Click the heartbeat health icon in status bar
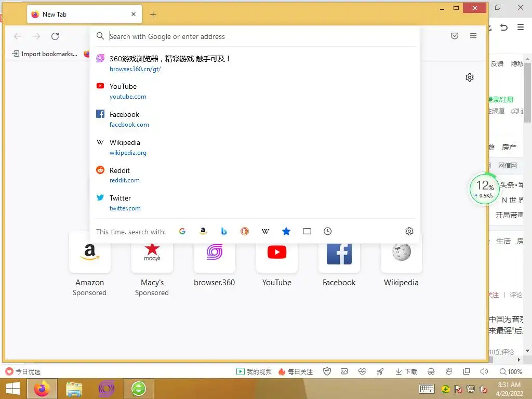 click(362, 371)
